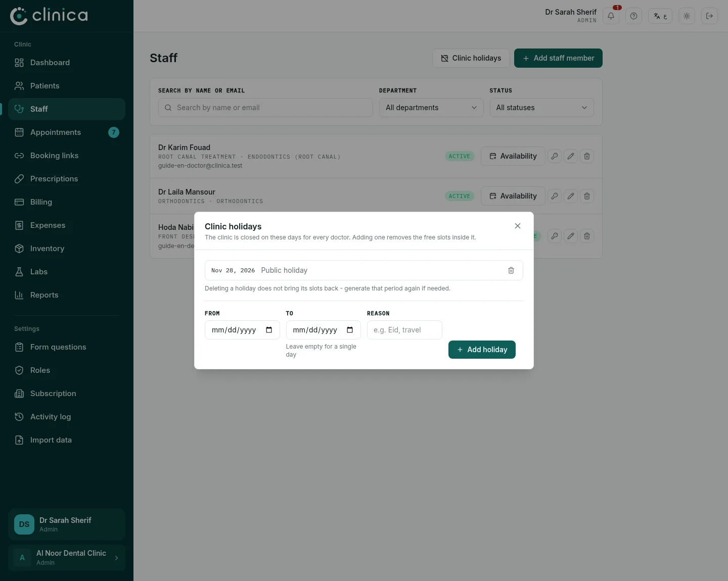Open key icon for Dr Karim Fouad
Viewport: 728px width, 581px height.
[x=555, y=156]
